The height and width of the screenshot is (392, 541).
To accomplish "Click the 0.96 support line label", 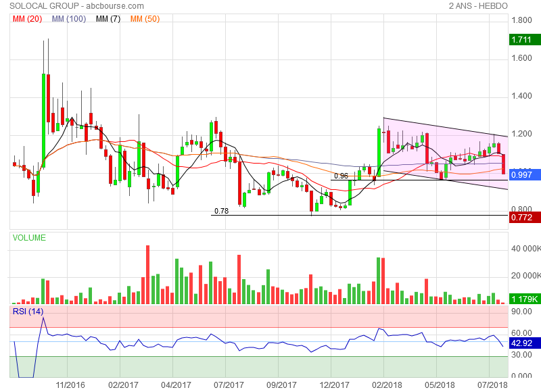I will pos(341,176).
